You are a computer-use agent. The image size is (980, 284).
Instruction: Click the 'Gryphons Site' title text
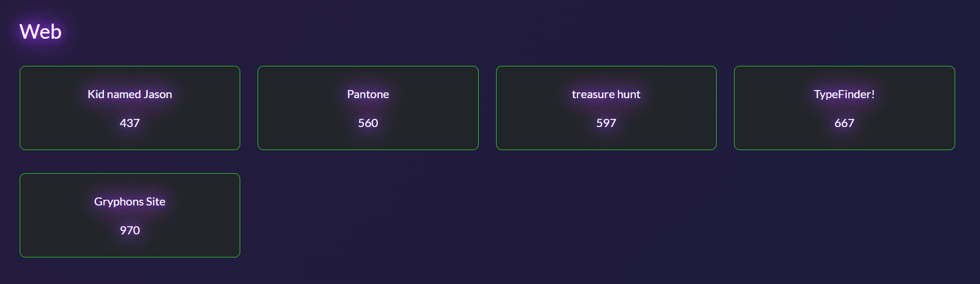[x=130, y=201]
